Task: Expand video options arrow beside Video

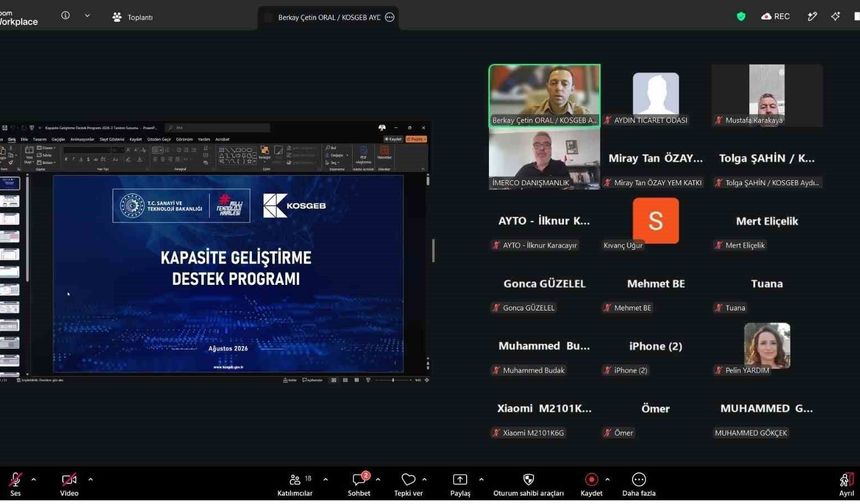Action: (x=90, y=480)
